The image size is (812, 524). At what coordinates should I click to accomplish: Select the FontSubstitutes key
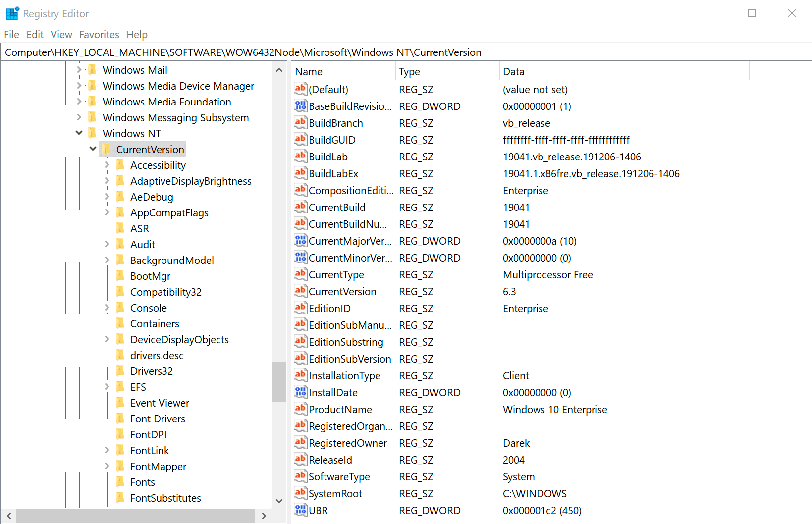pos(165,498)
